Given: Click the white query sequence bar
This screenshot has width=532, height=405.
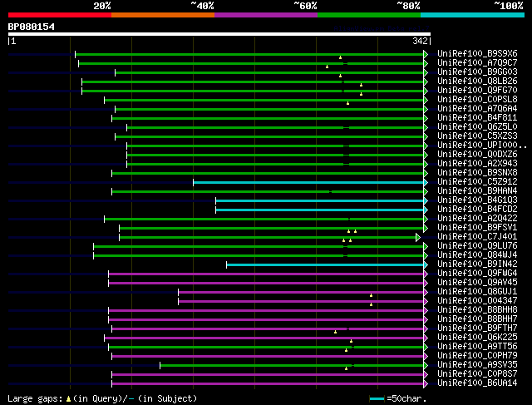Looking at the screenshot, I should point(219,34).
